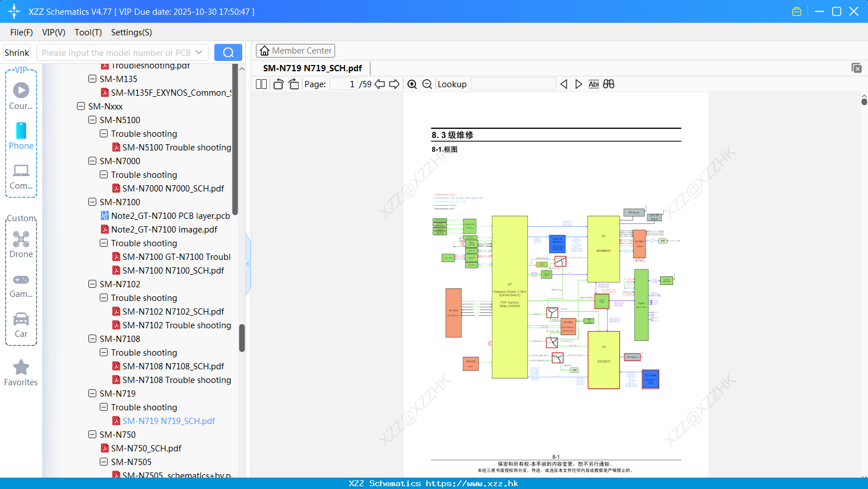868x489 pixels.
Task: Open SM-N7100 N7100_SCH.pdf
Action: click(x=173, y=270)
